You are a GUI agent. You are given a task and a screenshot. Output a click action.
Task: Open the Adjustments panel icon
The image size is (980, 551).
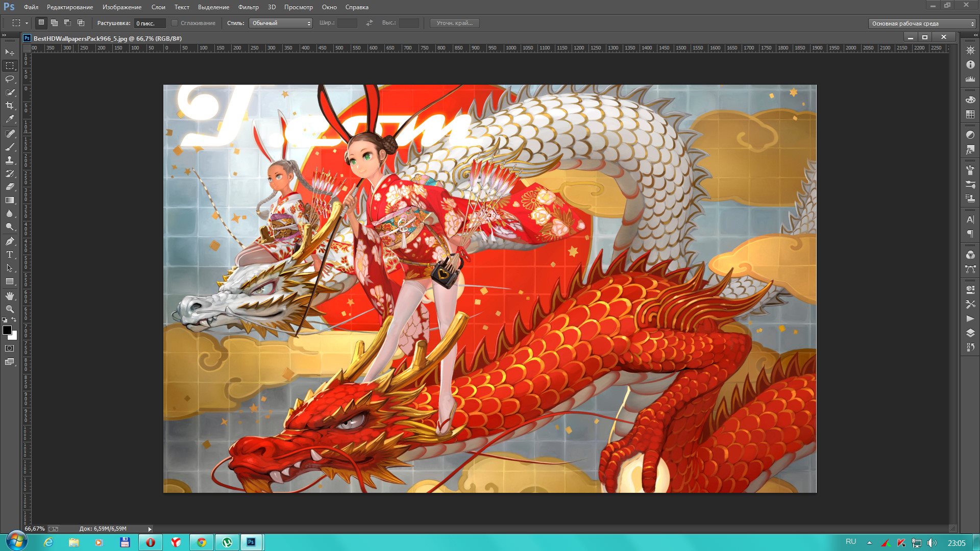(x=970, y=135)
